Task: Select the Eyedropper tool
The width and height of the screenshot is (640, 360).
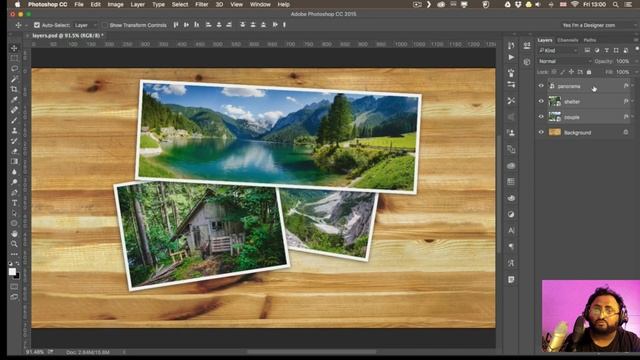Action: (14, 100)
